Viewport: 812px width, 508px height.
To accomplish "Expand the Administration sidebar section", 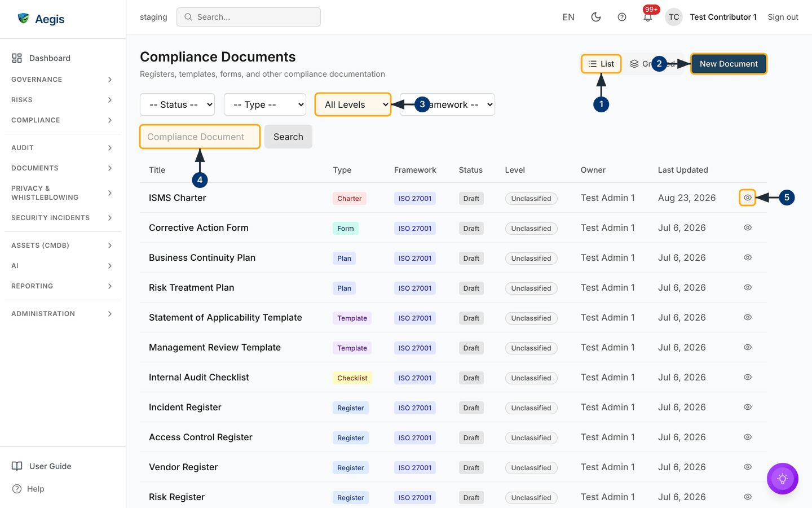I will click(63, 314).
